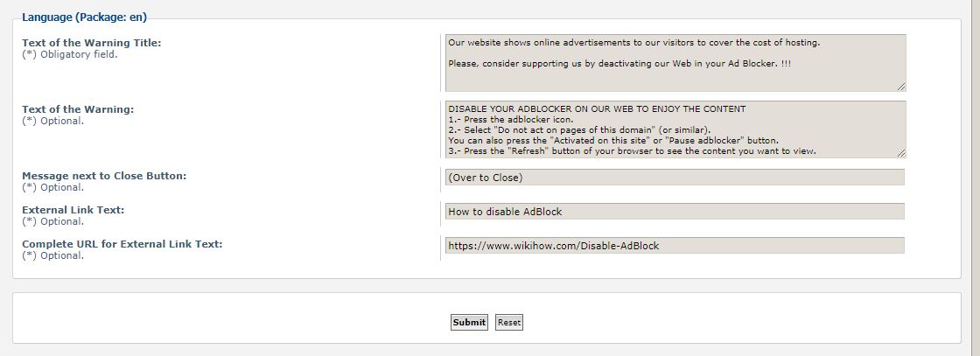Click the "(*) Obligatory field." note
The image size is (980, 356).
coord(69,54)
